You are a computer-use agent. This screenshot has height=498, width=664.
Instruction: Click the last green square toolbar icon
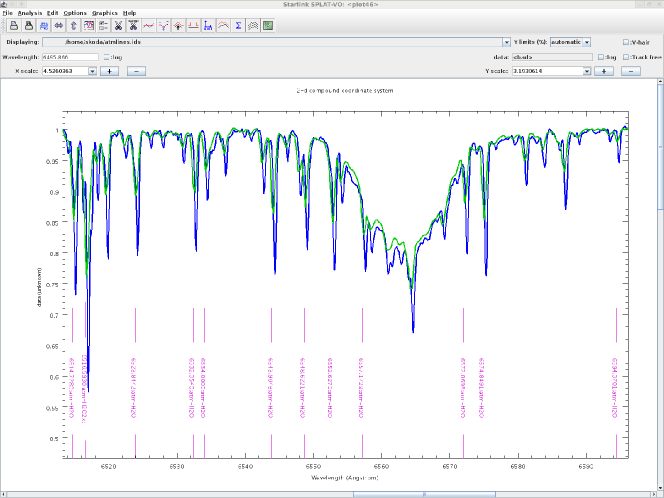click(x=268, y=25)
